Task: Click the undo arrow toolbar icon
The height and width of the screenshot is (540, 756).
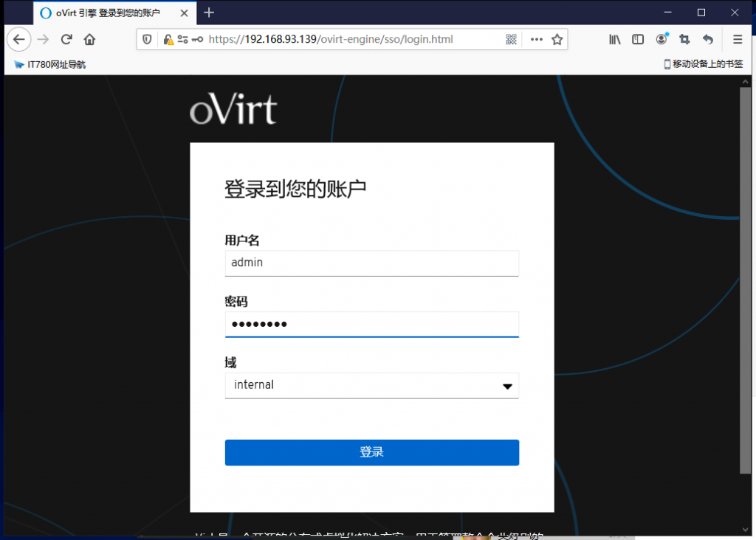Action: pos(708,39)
